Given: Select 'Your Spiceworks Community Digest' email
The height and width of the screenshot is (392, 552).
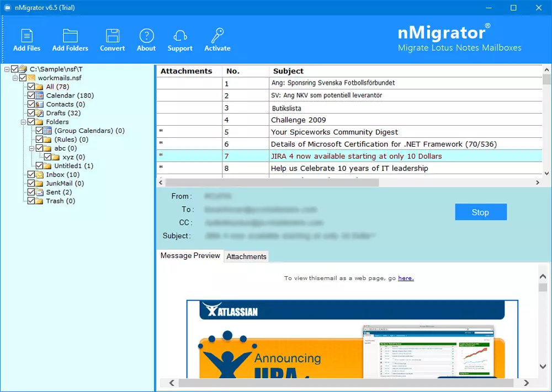Looking at the screenshot, I should point(349,132).
